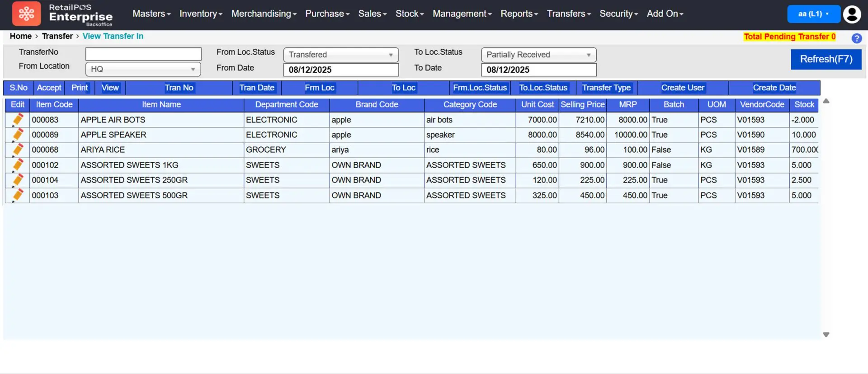This screenshot has width=868, height=374.
Task: Expand the Management dropdown menu
Action: 462,14
